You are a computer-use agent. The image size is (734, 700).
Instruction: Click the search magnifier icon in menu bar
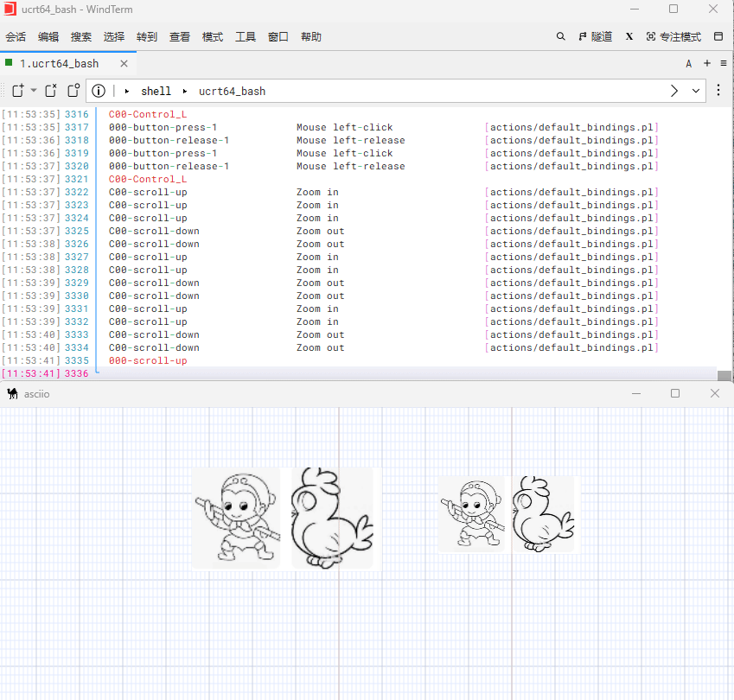click(x=560, y=37)
